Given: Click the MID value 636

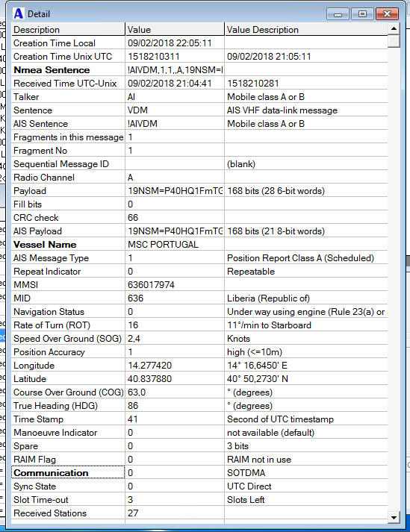Looking at the screenshot, I should pyautogui.click(x=135, y=298).
